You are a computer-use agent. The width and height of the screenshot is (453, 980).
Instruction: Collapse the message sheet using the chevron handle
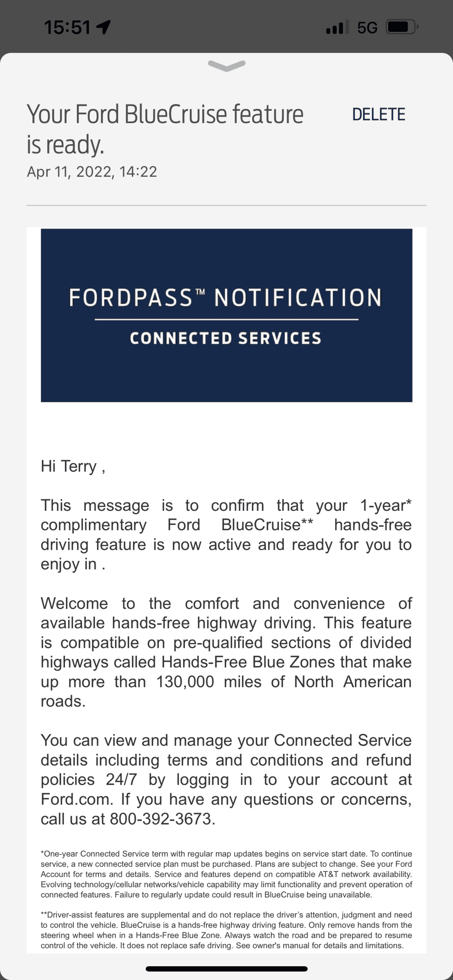[226, 65]
